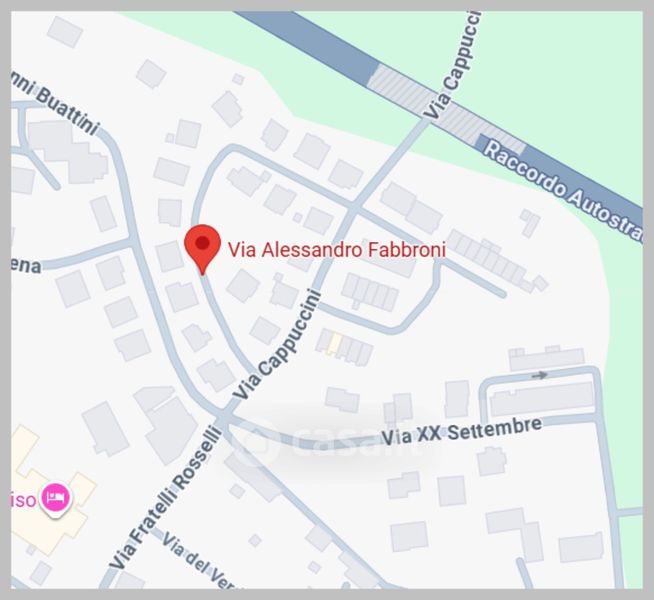This screenshot has width=654, height=600.
Task: Click the blue highway segment at top
Action: pyautogui.click(x=313, y=41)
